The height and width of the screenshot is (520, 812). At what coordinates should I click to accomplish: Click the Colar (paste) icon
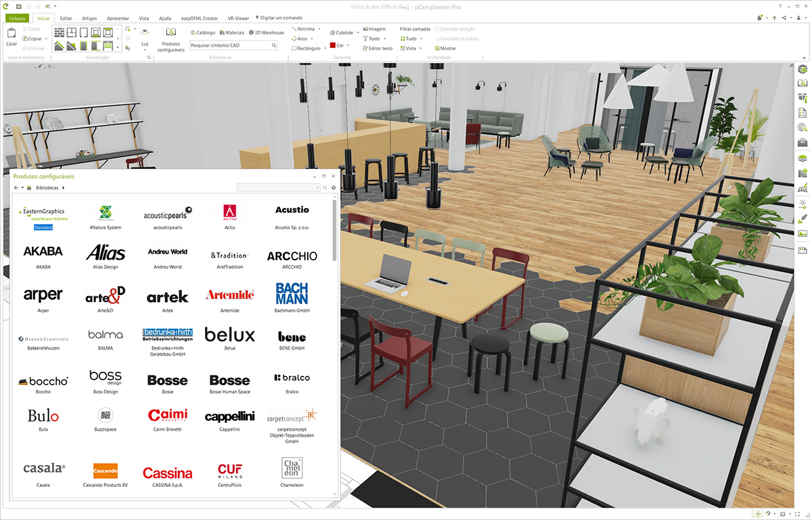tap(12, 33)
